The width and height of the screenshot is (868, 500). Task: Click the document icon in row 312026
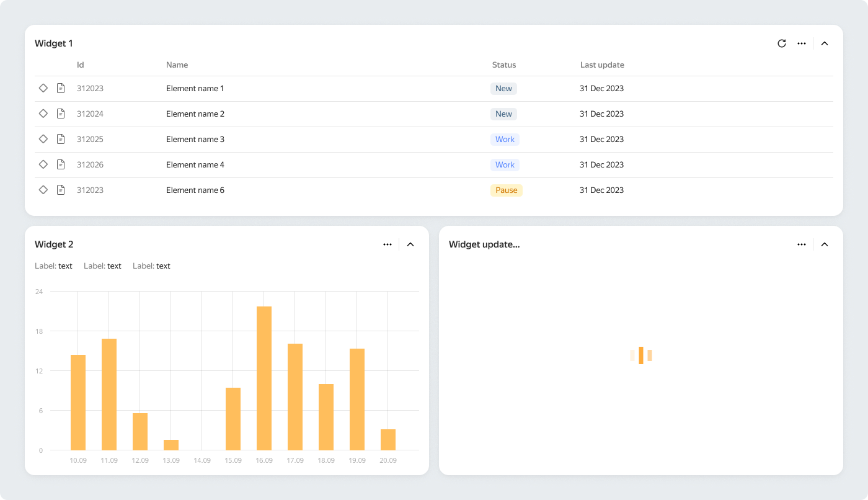[x=61, y=165]
